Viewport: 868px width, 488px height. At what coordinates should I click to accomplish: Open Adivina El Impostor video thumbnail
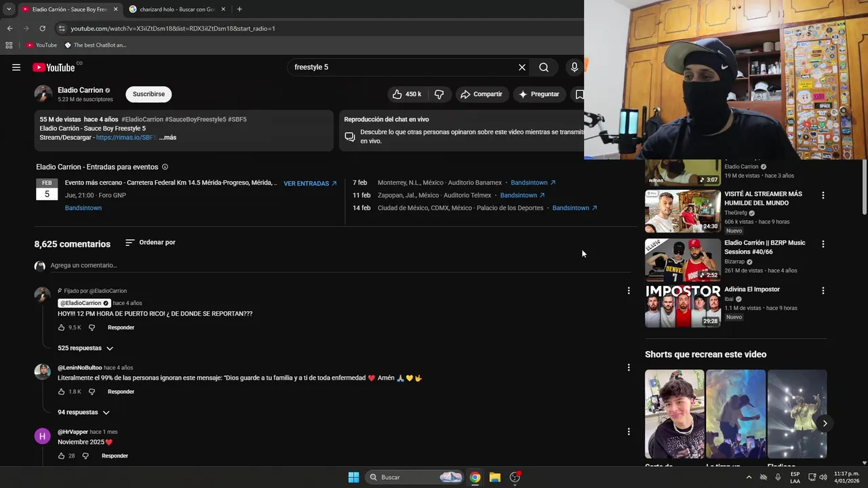[682, 306]
